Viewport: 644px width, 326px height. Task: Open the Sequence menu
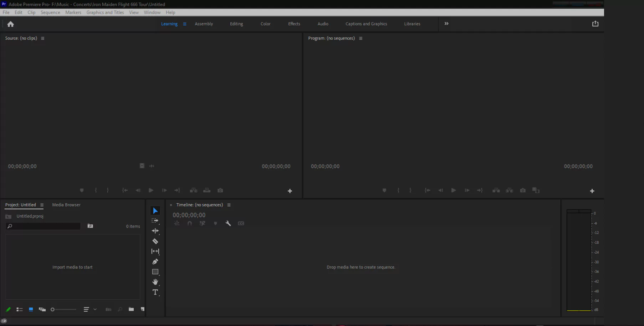[x=50, y=12]
